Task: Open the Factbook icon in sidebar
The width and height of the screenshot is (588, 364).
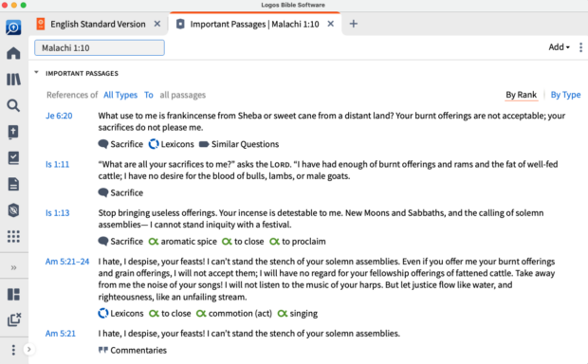Action: click(13, 132)
